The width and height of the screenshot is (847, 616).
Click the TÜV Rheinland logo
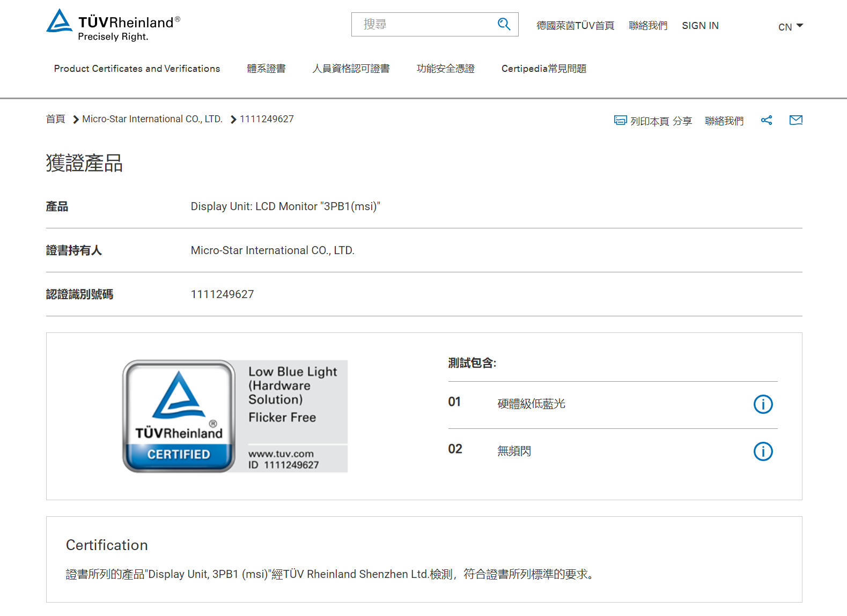[113, 25]
